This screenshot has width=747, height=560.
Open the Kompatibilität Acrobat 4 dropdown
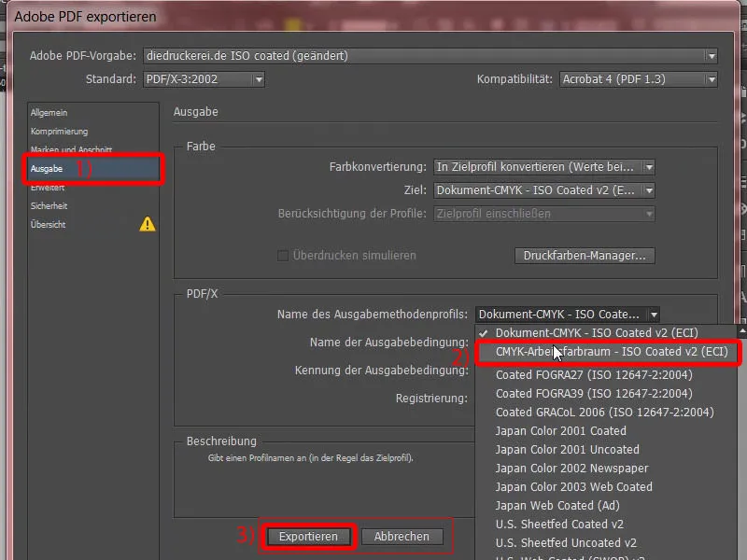[x=638, y=79]
